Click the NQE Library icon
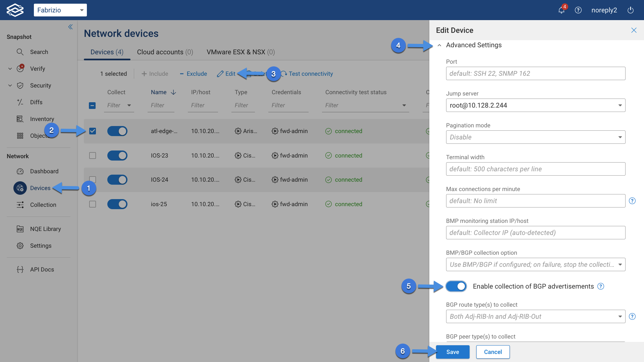 [20, 229]
